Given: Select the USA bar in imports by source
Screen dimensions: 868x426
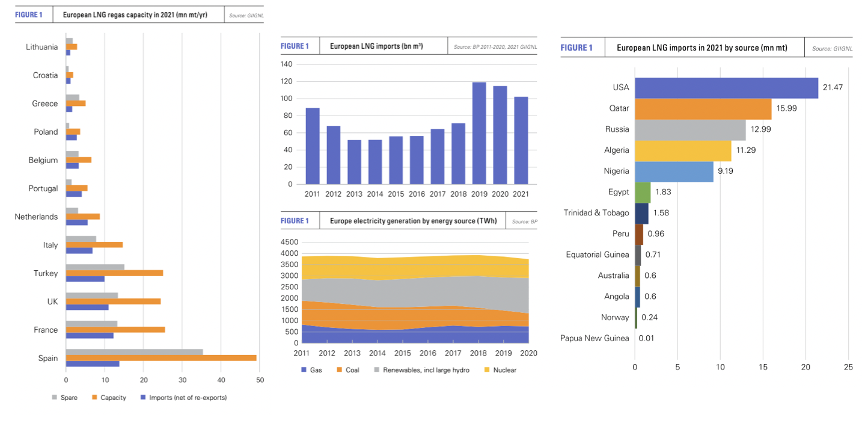Looking at the screenshot, I should pos(726,88).
